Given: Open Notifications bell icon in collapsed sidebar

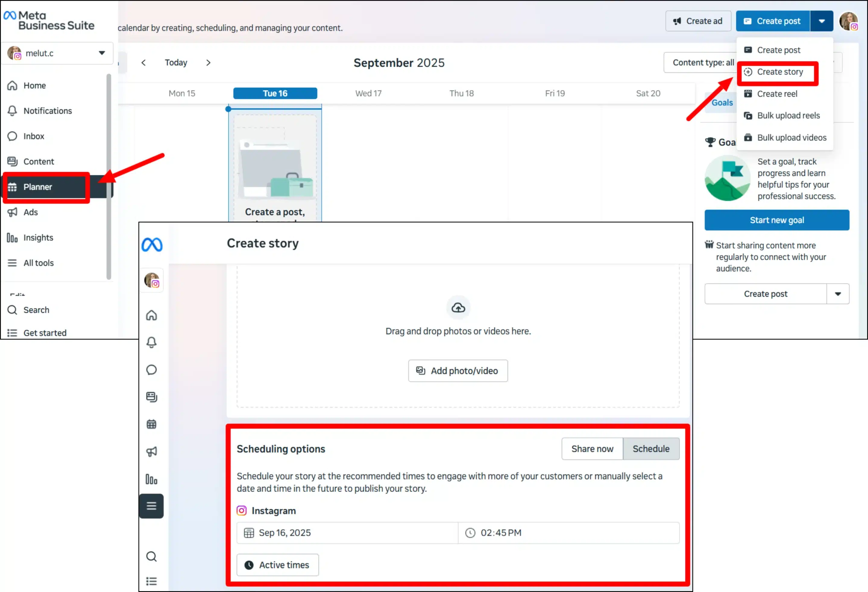Looking at the screenshot, I should 151,342.
